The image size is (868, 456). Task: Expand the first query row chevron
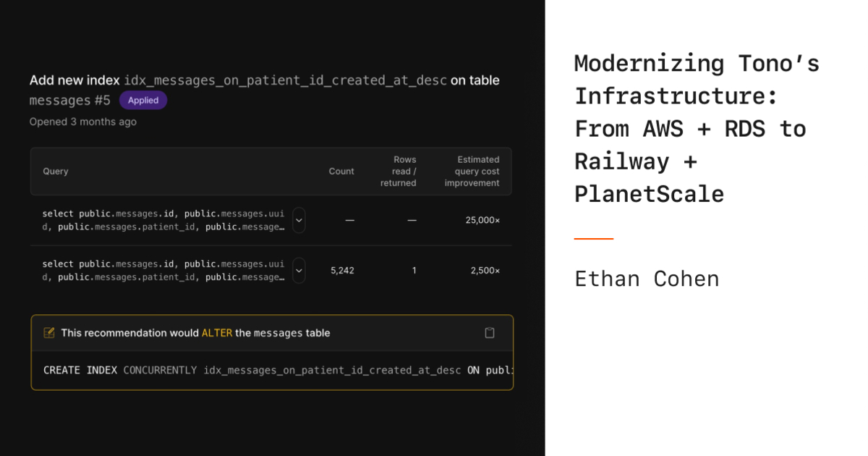click(x=299, y=220)
